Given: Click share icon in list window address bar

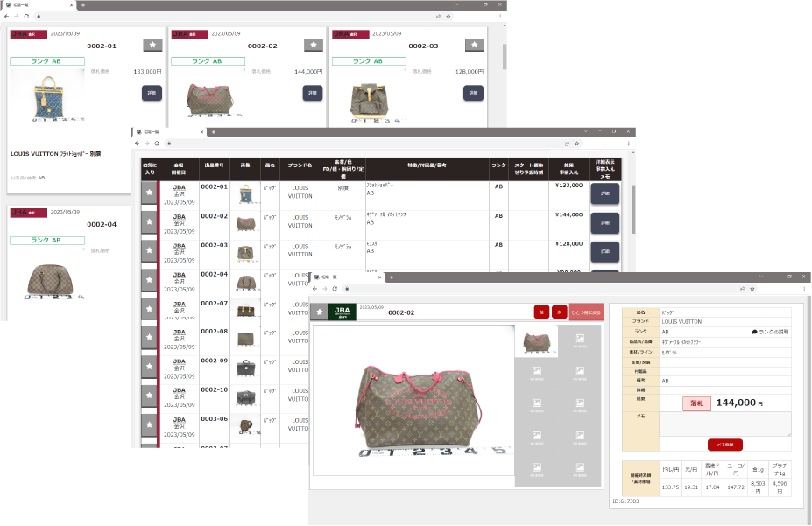Looking at the screenshot, I should pyautogui.click(x=567, y=144).
